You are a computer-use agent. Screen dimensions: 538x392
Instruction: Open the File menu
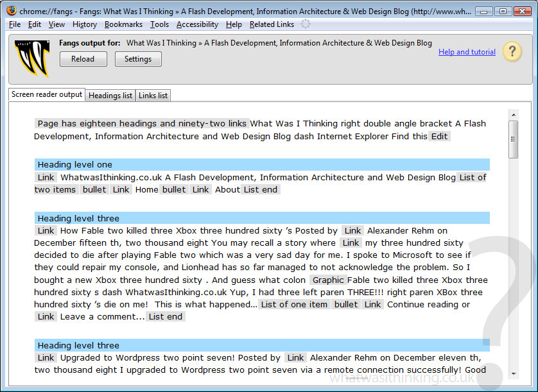click(x=14, y=24)
